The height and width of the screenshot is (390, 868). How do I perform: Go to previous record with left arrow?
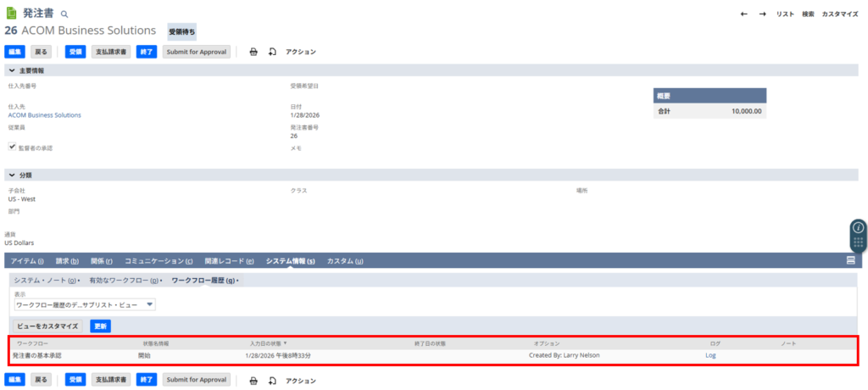744,14
